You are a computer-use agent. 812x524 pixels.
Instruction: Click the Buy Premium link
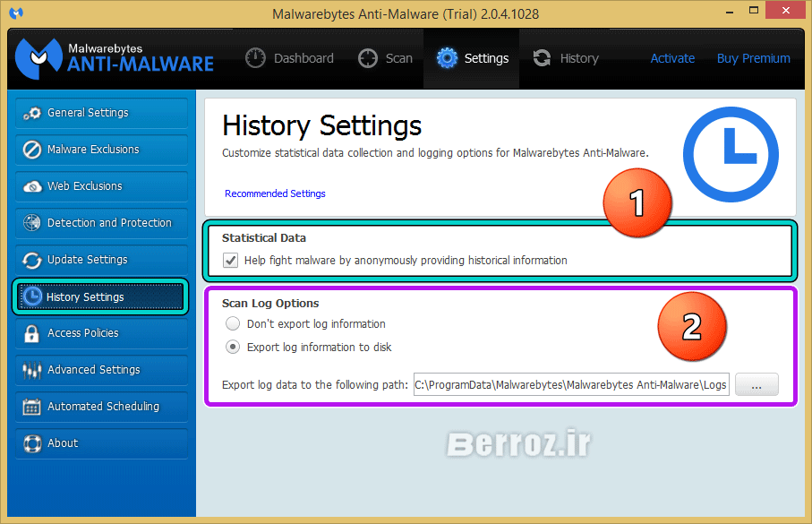[753, 58]
